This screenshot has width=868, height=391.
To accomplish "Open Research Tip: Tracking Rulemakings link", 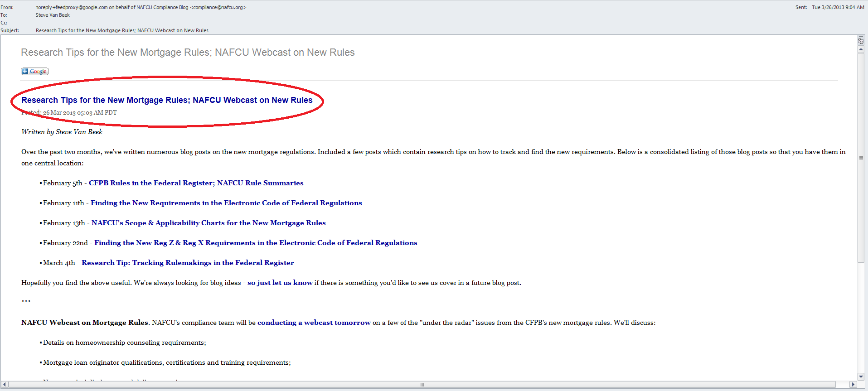I will tap(188, 263).
